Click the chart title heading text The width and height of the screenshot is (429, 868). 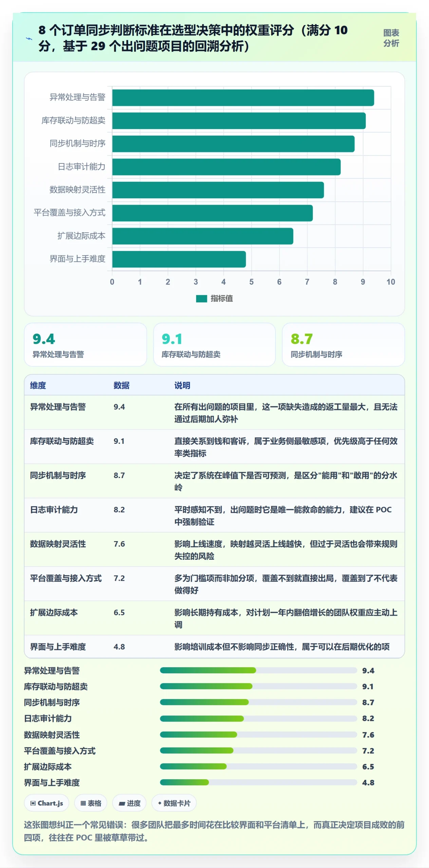pos(193,38)
